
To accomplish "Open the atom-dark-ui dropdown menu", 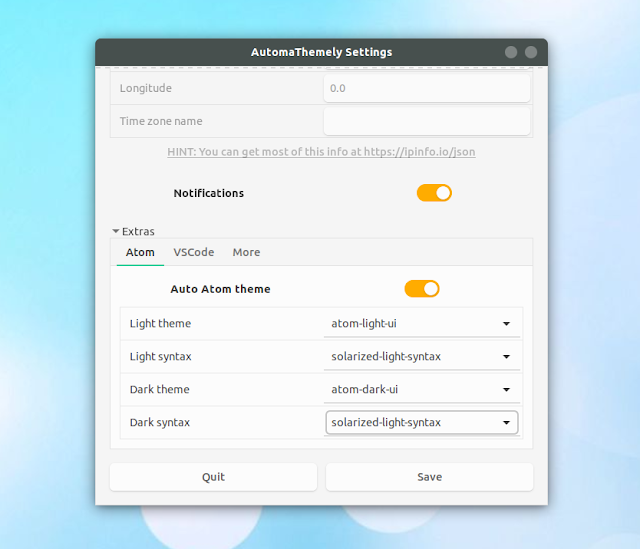I will coord(421,390).
